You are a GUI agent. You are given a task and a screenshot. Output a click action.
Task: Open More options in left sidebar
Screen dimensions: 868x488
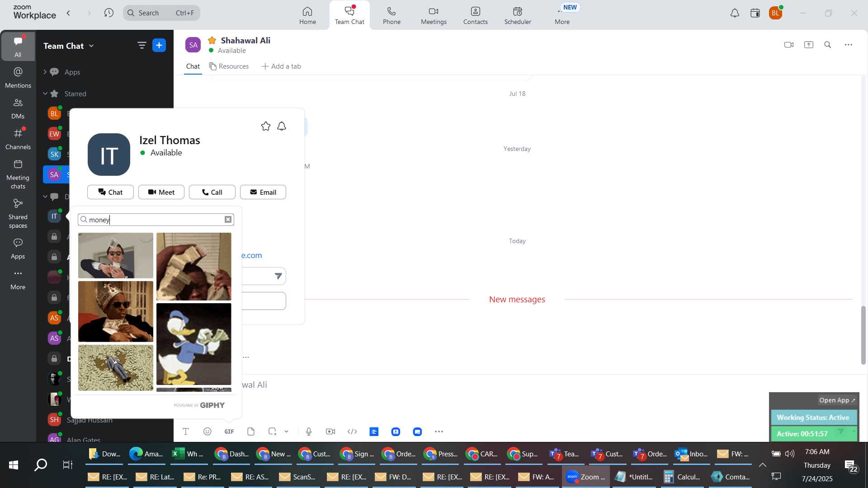[x=18, y=279]
